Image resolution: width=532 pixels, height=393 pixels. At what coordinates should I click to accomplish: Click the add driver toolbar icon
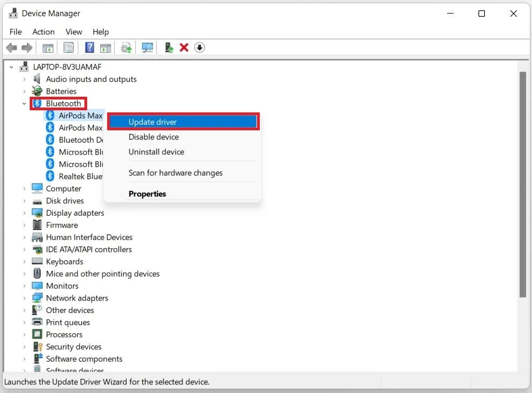169,48
